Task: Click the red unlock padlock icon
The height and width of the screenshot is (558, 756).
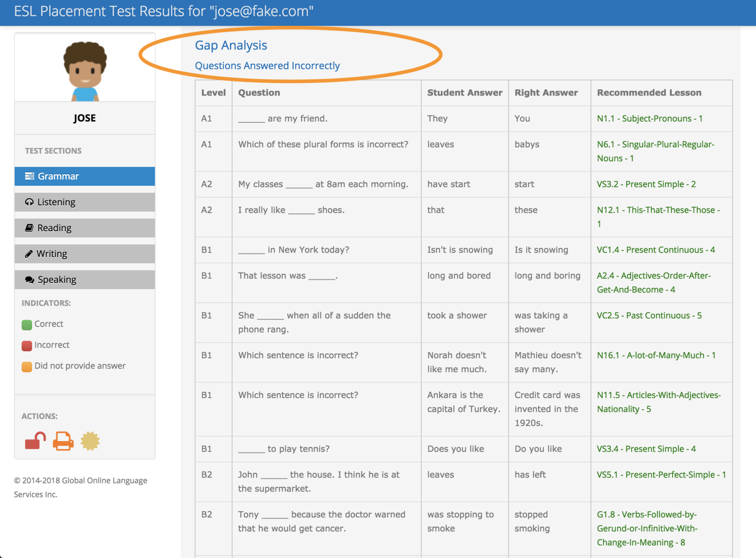Action: coord(35,441)
